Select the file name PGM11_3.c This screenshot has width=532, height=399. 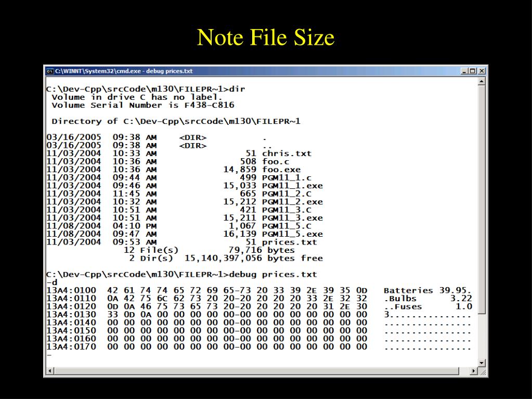point(287,210)
